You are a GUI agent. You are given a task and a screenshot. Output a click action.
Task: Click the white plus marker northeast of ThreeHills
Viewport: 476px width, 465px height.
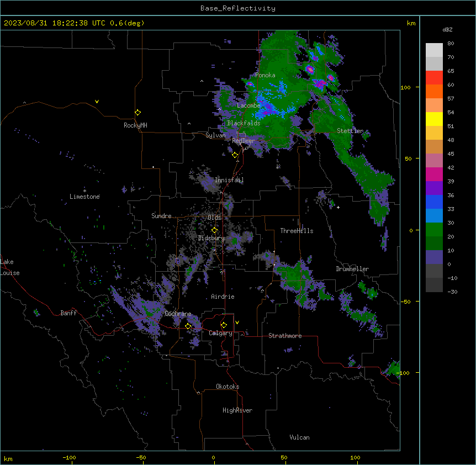click(x=338, y=207)
